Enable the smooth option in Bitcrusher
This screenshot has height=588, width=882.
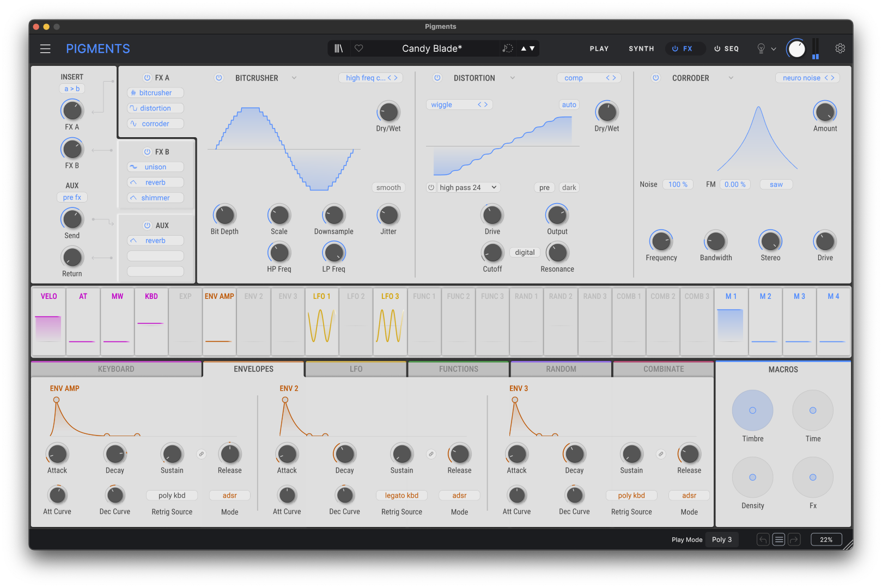click(x=388, y=187)
